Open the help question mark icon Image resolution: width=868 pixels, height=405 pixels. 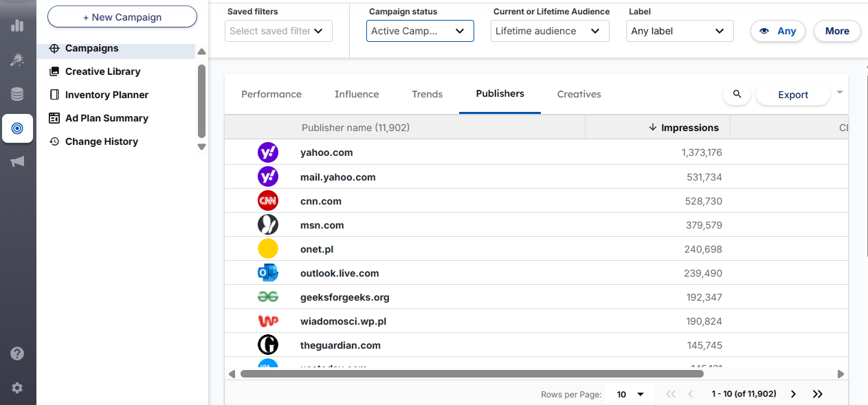pyautogui.click(x=17, y=354)
